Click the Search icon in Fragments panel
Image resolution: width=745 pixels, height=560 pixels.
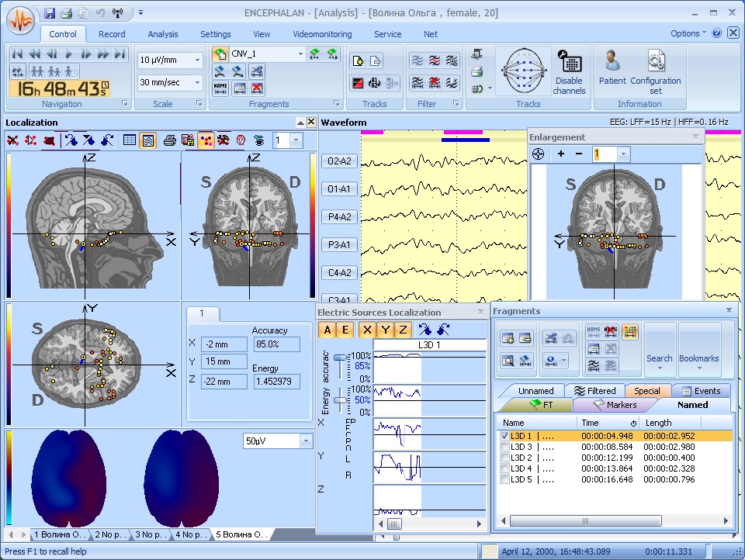(659, 348)
